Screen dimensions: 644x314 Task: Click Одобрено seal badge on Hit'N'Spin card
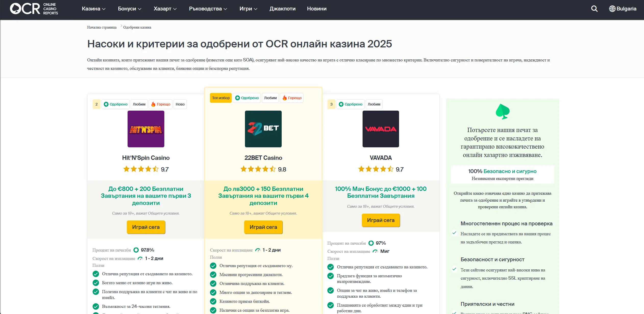point(116,104)
